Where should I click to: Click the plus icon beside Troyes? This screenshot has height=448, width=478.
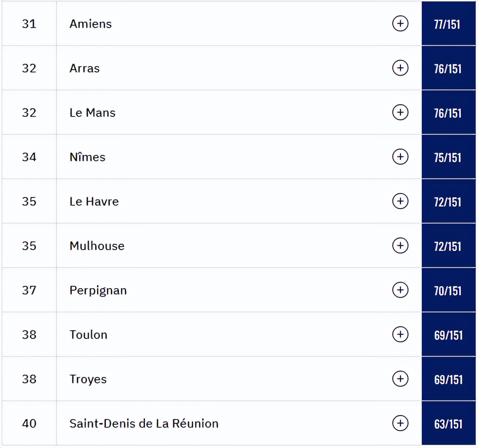[400, 379]
